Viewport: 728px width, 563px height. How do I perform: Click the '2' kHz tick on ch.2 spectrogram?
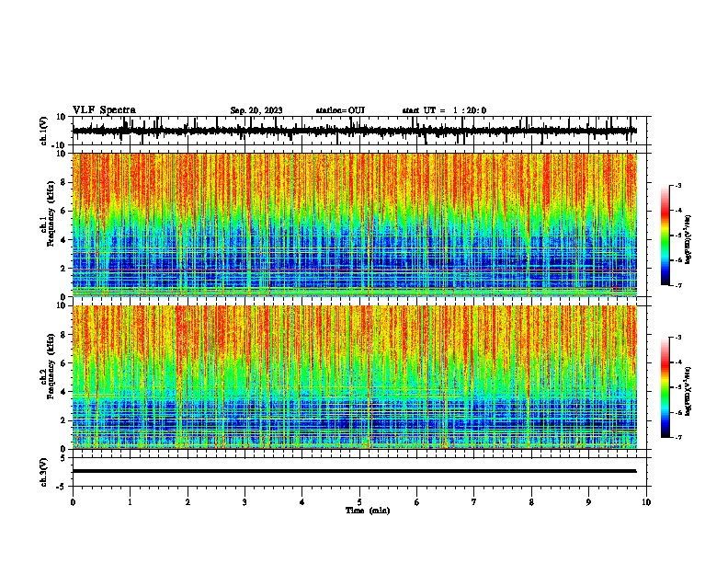click(63, 420)
